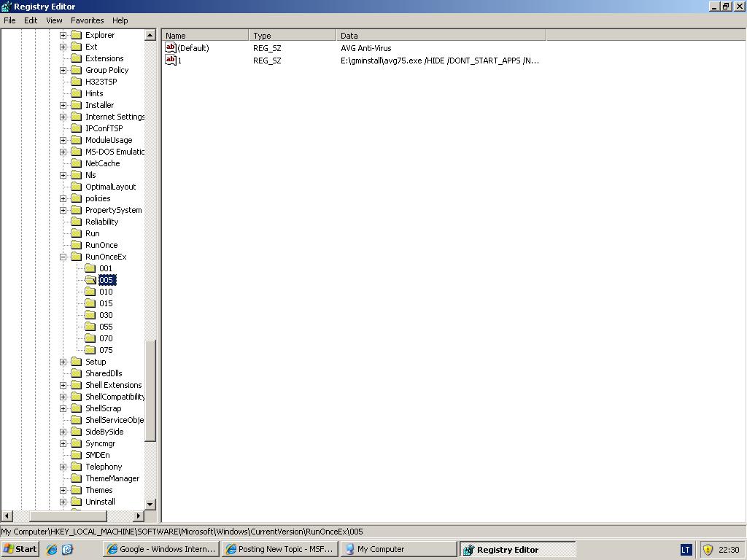The height and width of the screenshot is (560, 747).
Task: Click the open 005 folder icon
Action: (90, 280)
